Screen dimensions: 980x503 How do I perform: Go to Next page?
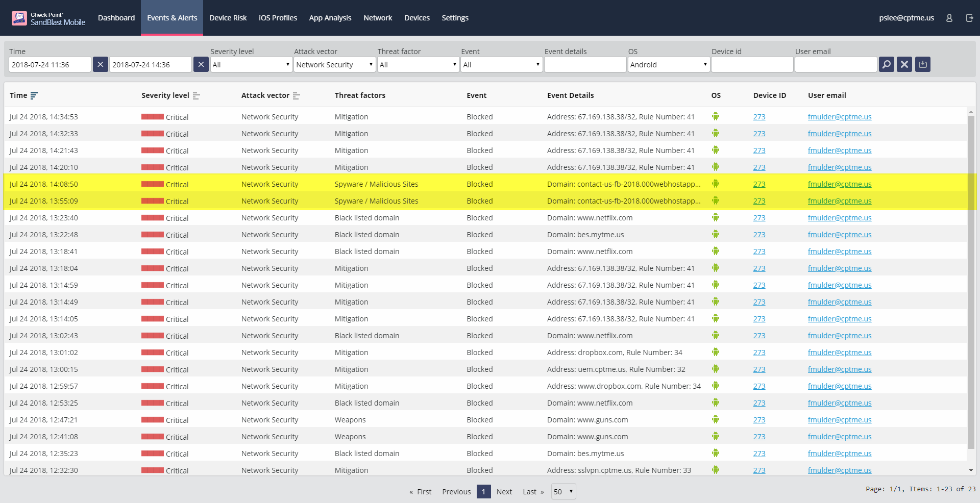tap(504, 492)
